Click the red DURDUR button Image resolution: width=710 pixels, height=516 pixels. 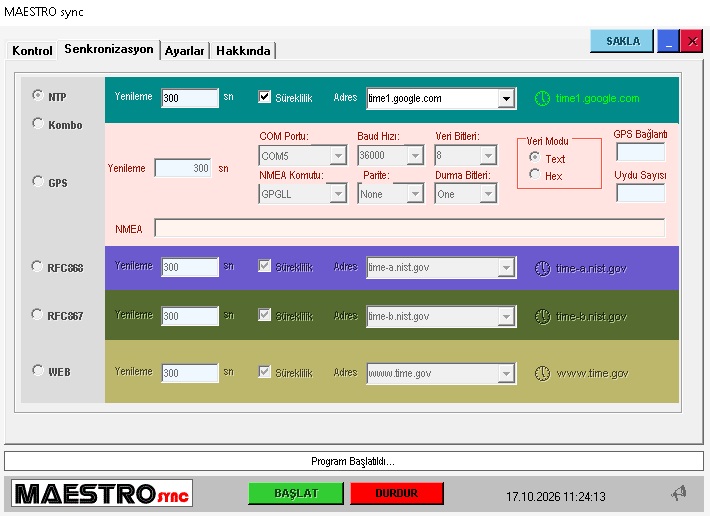pyautogui.click(x=397, y=493)
